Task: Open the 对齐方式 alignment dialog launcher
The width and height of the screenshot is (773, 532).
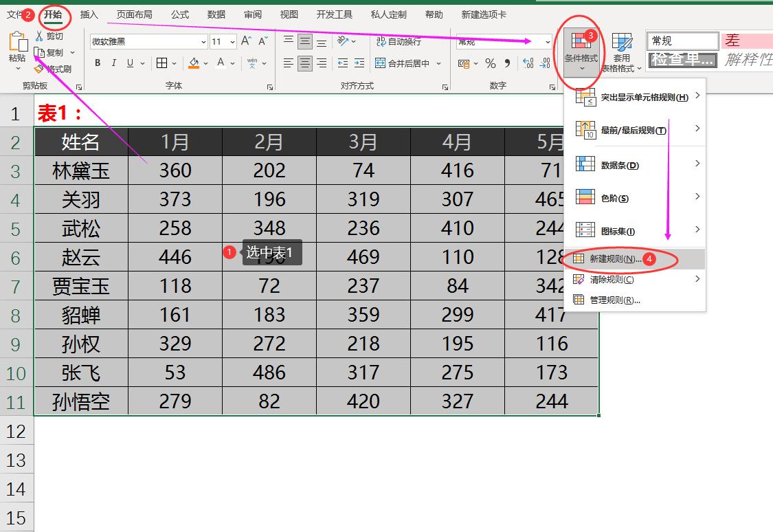Action: pyautogui.click(x=445, y=87)
